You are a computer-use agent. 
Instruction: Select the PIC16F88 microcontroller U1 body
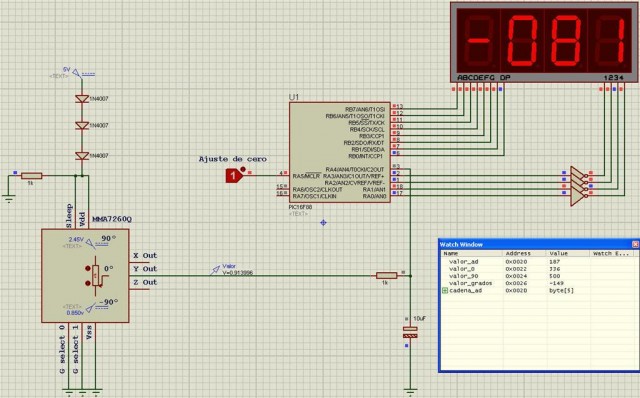pos(340,152)
